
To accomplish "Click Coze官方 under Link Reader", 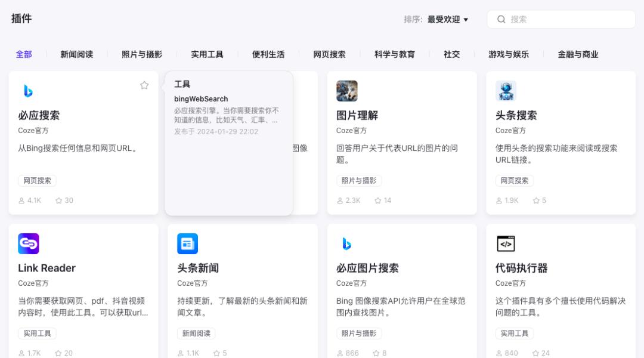I will point(33,283).
